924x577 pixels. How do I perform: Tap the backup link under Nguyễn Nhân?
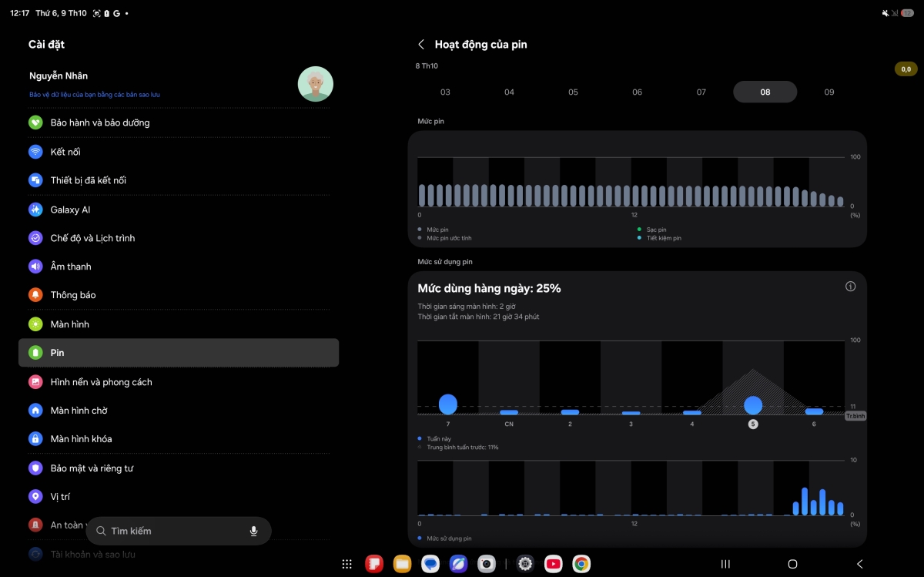tap(95, 95)
